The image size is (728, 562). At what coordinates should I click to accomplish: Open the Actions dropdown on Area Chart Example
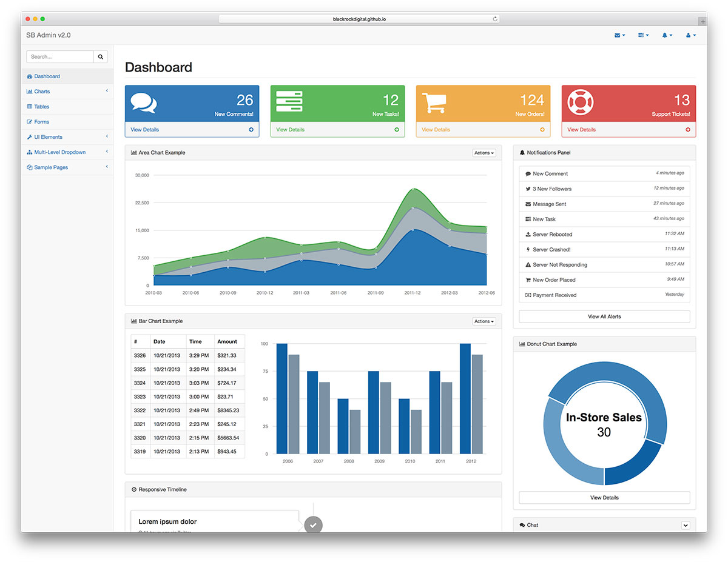484,153
